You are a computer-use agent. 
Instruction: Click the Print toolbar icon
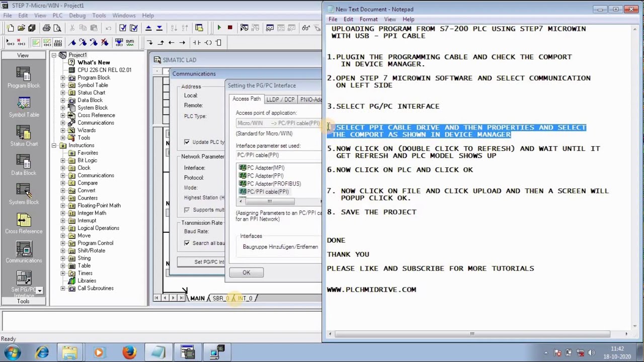(46, 28)
